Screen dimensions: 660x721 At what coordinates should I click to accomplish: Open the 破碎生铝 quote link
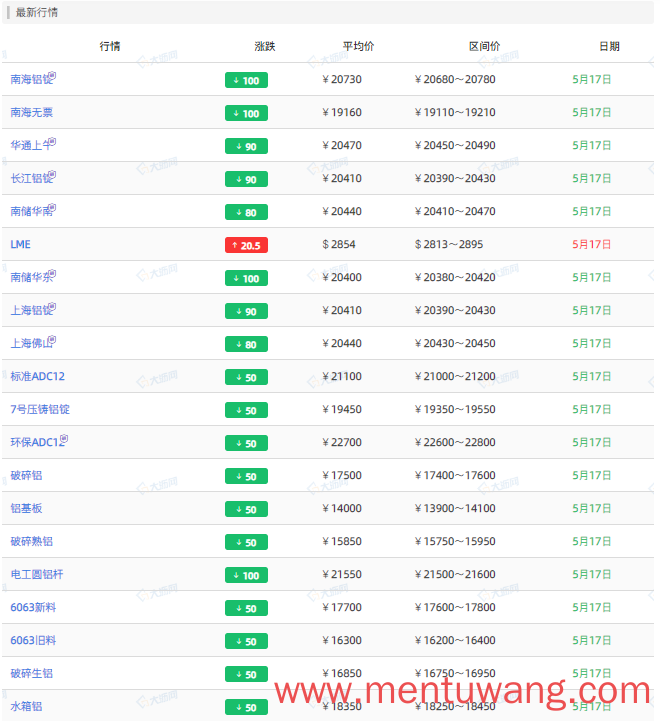[31, 673]
